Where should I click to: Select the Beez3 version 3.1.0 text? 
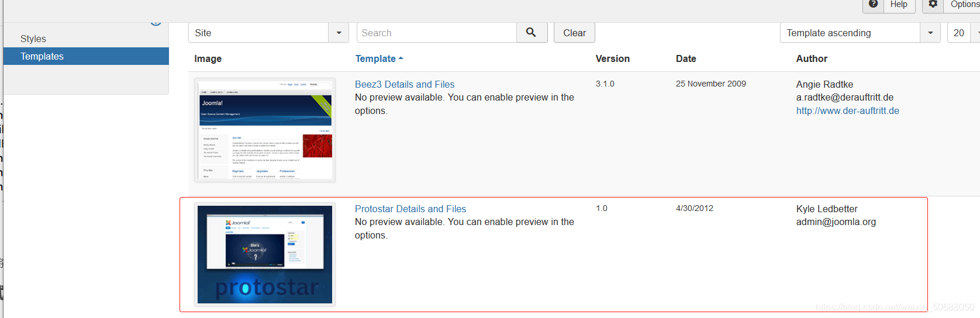[x=605, y=84]
